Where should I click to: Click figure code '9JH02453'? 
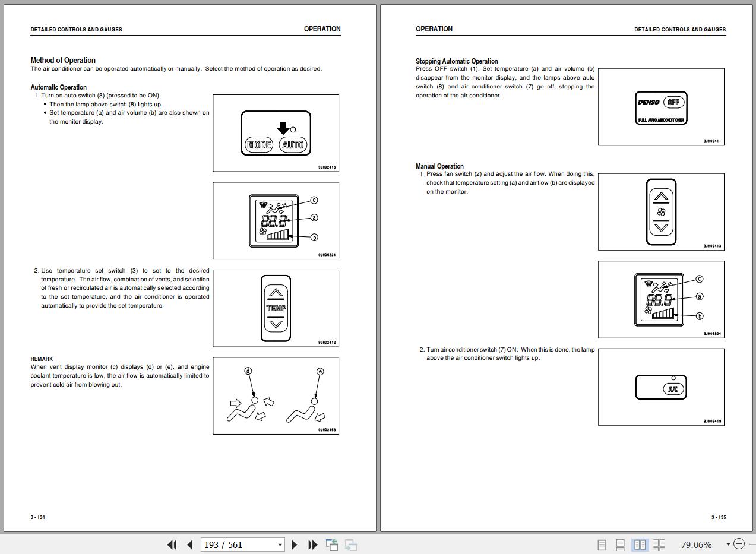tap(327, 430)
